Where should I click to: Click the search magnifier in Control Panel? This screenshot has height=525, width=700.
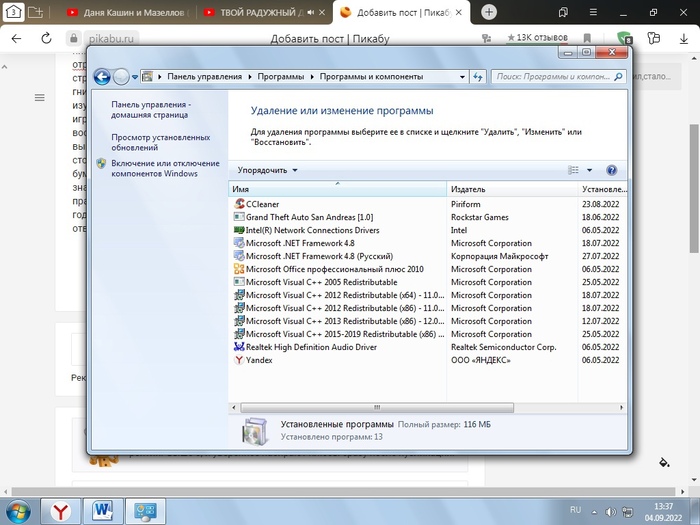[x=618, y=77]
